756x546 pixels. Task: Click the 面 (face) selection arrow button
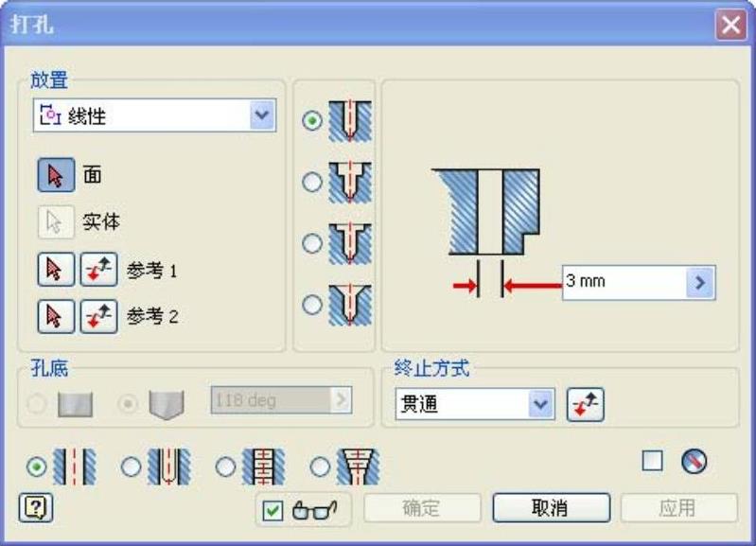click(x=56, y=175)
